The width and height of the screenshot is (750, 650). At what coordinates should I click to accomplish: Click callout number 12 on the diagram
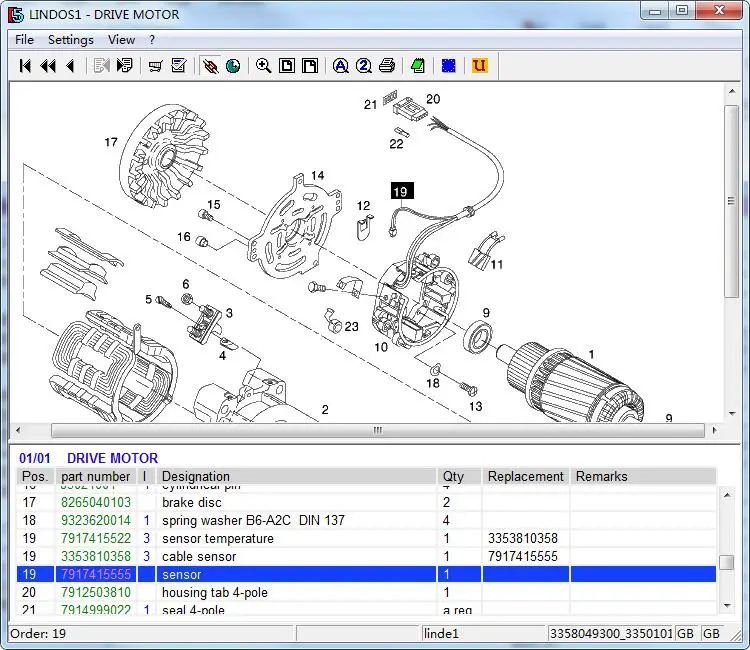pyautogui.click(x=364, y=206)
